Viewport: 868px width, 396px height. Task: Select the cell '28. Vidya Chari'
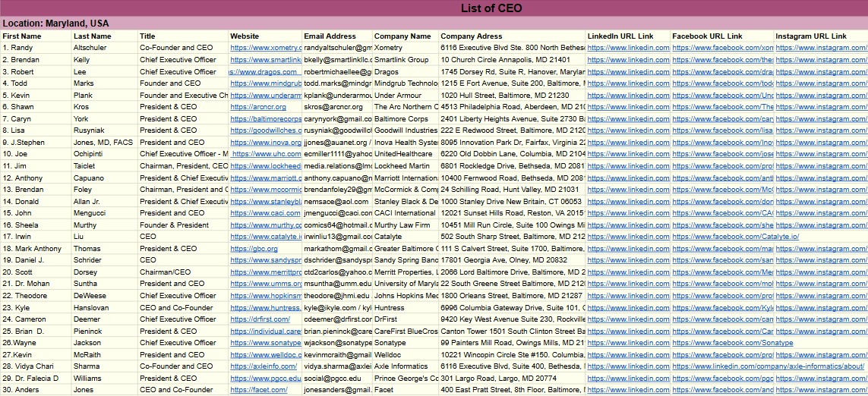coord(36,366)
